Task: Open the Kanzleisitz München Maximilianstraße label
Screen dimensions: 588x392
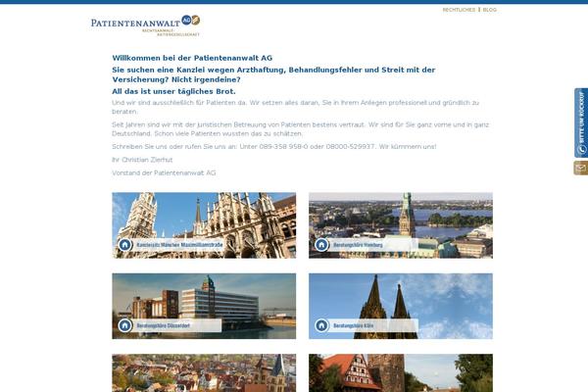Action: [x=179, y=245]
